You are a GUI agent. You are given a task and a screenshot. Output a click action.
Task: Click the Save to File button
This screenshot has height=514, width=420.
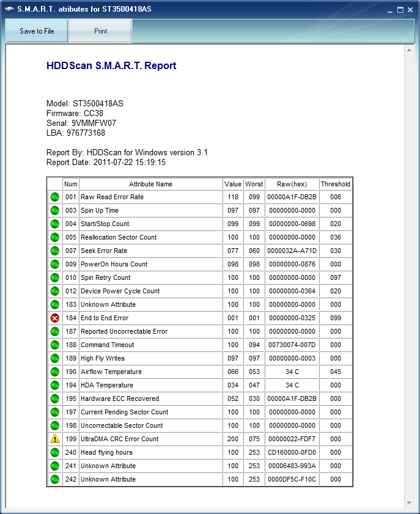(x=37, y=31)
